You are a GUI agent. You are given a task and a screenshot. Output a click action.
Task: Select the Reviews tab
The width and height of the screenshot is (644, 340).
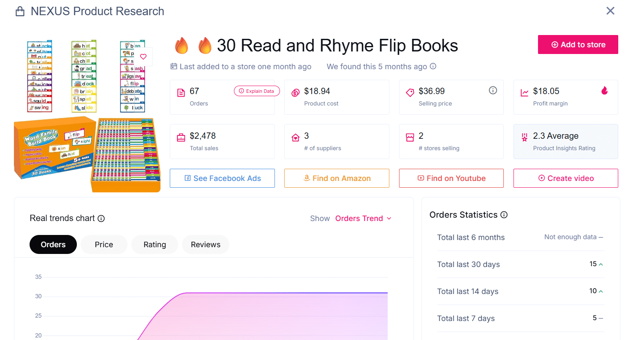(x=206, y=244)
